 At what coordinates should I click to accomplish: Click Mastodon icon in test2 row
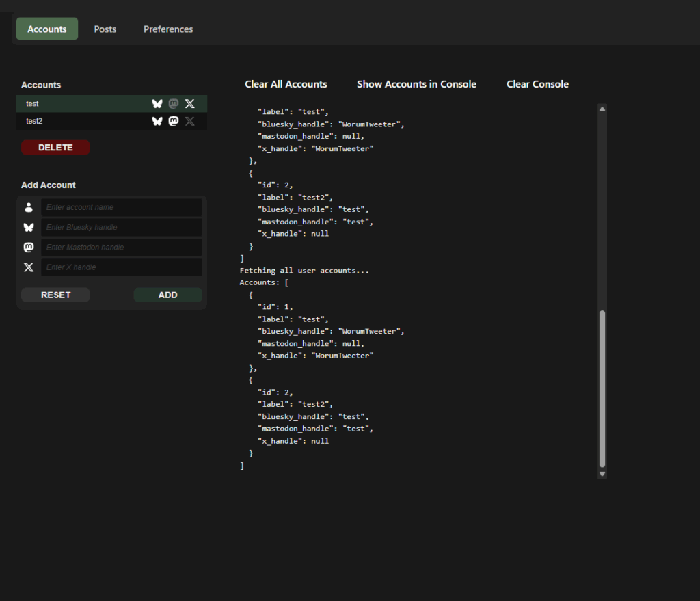(174, 121)
